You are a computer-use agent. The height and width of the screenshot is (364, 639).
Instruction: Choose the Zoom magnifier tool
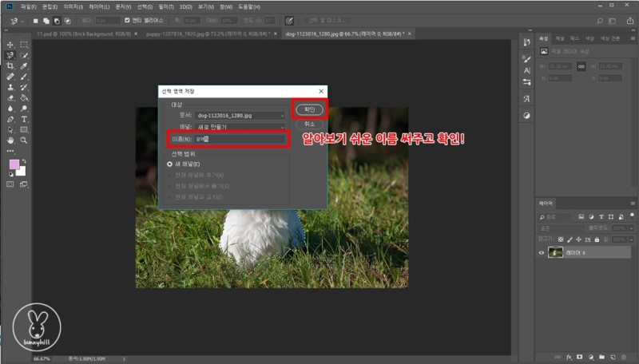tap(24, 140)
